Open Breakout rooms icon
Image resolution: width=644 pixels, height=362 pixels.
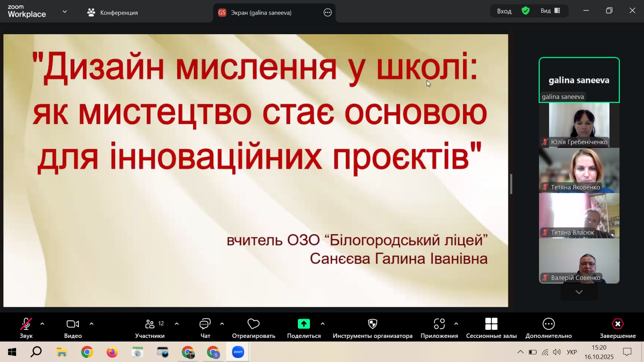(491, 324)
